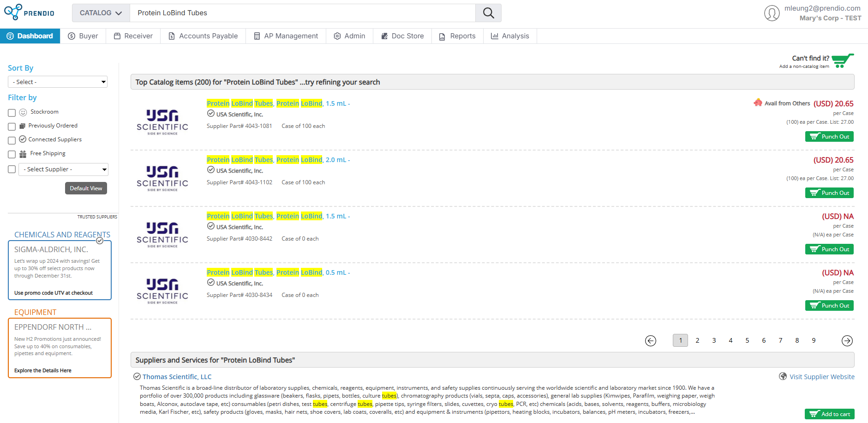Open Protein LoBind Tubes 0.5 mL link
Image resolution: width=868 pixels, height=423 pixels.
[278, 272]
